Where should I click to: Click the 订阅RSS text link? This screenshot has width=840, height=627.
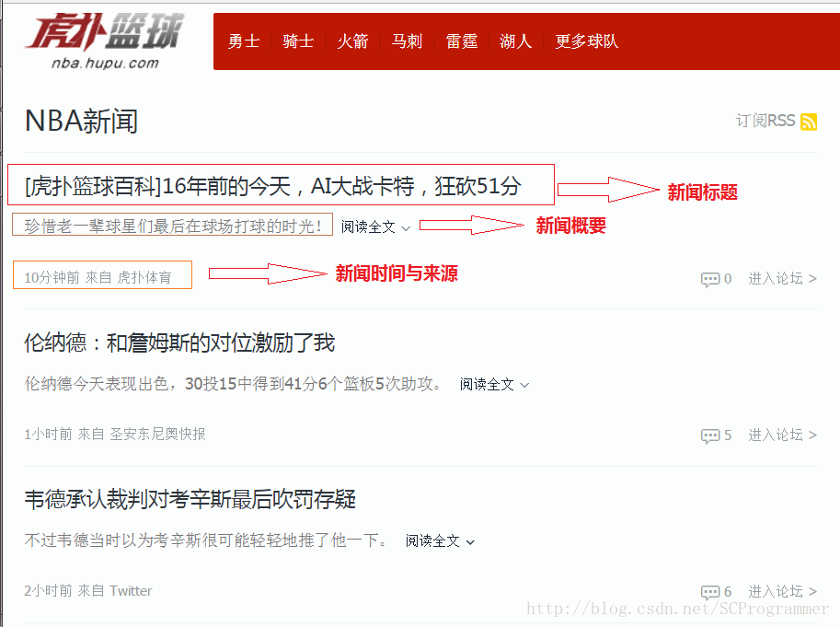point(765,121)
